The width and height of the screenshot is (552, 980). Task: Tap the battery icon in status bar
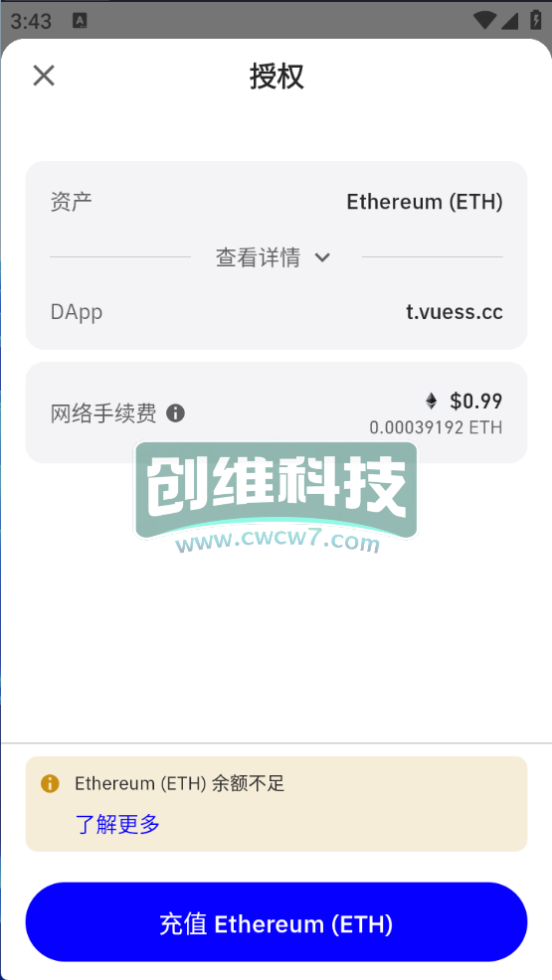[536, 20]
